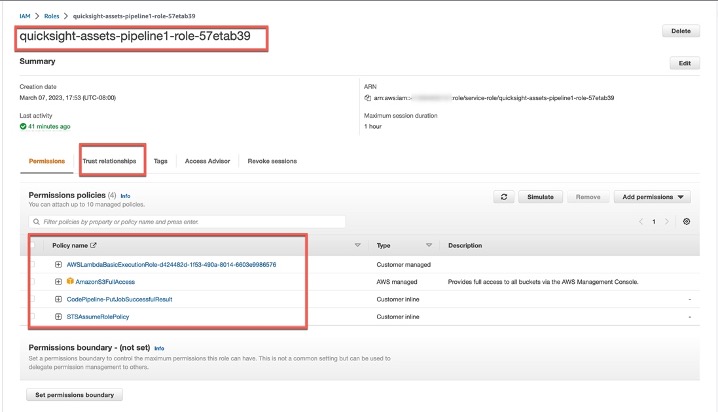The image size is (718, 412).
Task: Open the AWSLambdaBasicExecutionRole policy link
Action: pos(171,265)
